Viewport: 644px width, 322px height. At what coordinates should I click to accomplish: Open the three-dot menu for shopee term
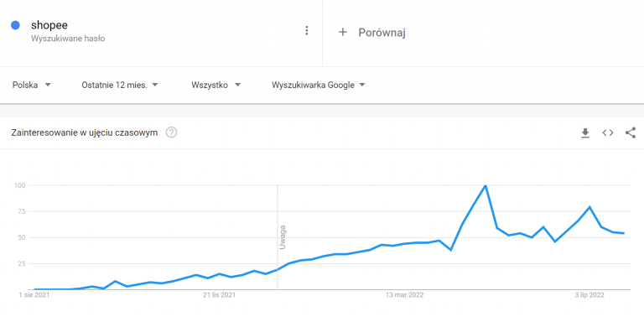(306, 31)
